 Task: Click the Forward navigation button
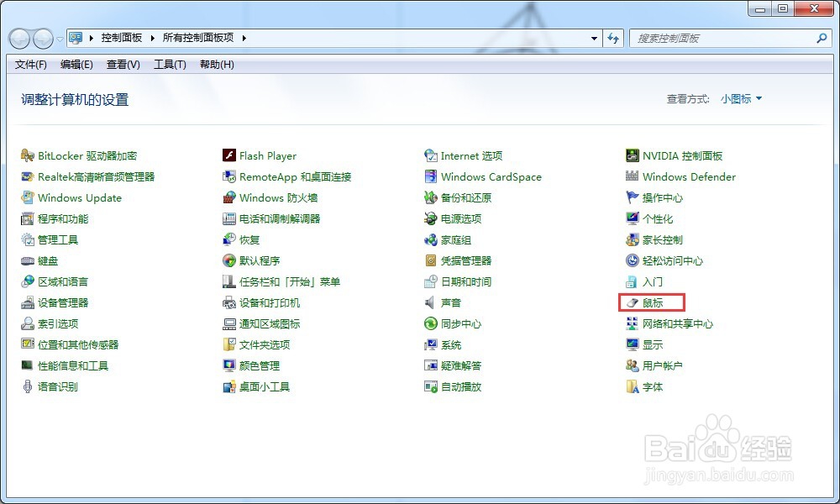point(43,39)
